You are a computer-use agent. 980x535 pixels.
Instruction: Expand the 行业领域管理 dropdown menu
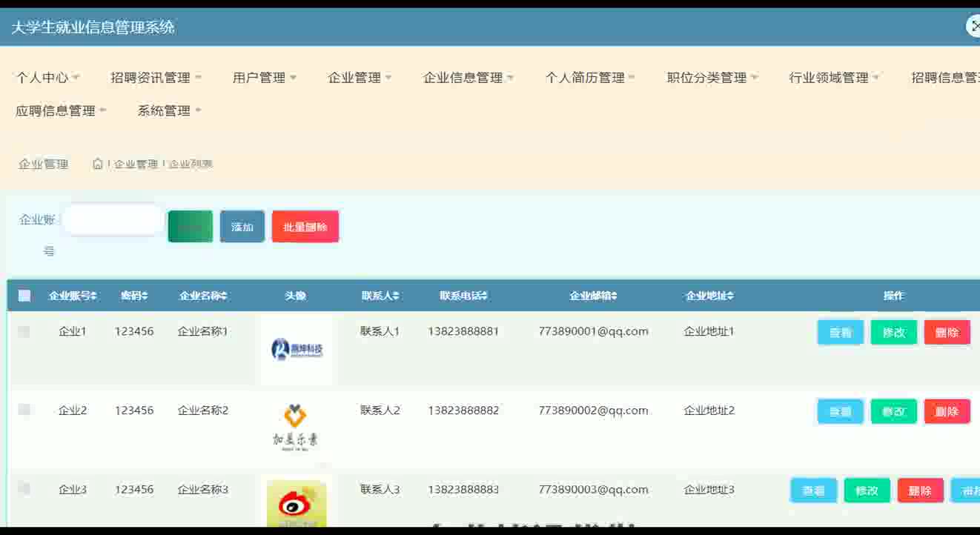pyautogui.click(x=835, y=77)
